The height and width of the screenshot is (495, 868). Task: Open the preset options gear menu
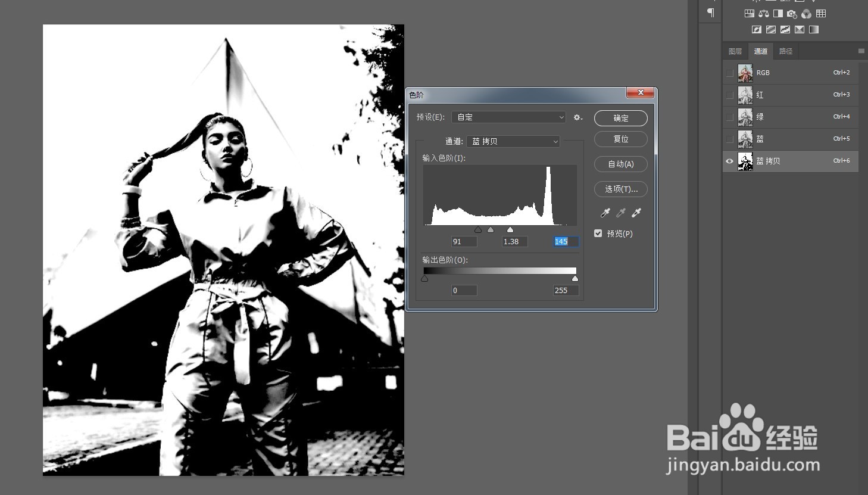coord(577,117)
